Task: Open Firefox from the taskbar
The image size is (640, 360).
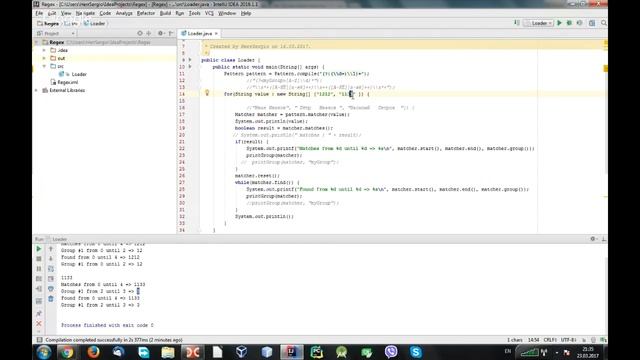Action: [x=93, y=352]
